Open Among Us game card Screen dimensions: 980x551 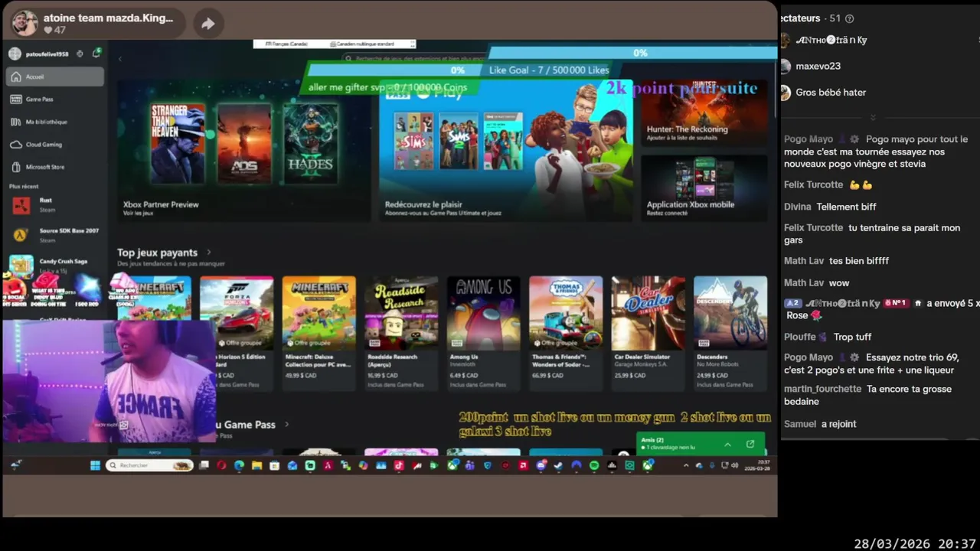483,333
